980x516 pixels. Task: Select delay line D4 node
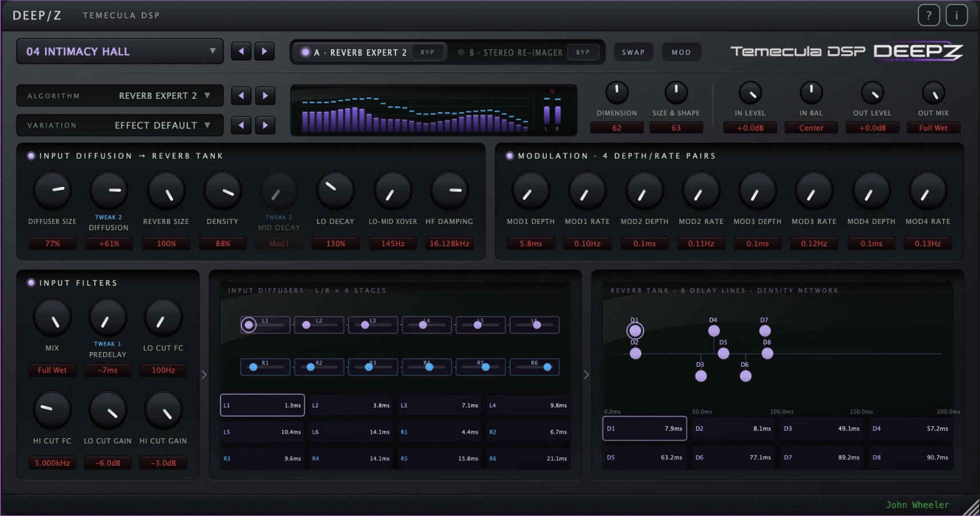[714, 331]
